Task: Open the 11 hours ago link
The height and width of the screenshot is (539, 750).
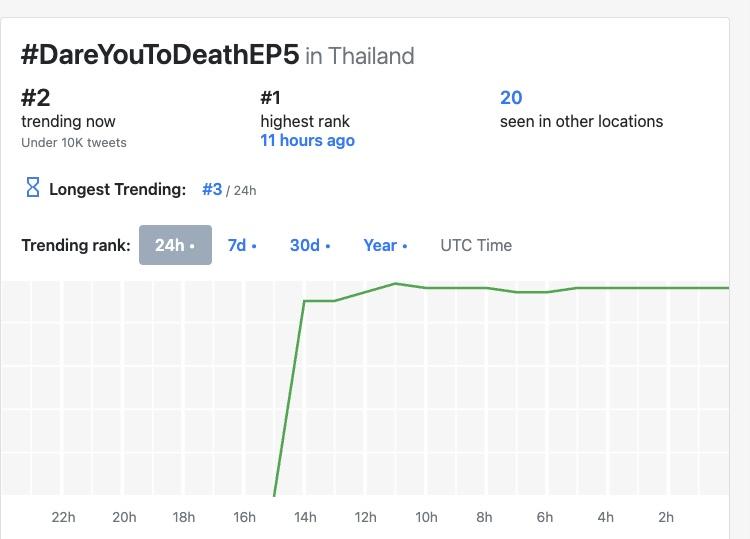Action: coord(307,141)
